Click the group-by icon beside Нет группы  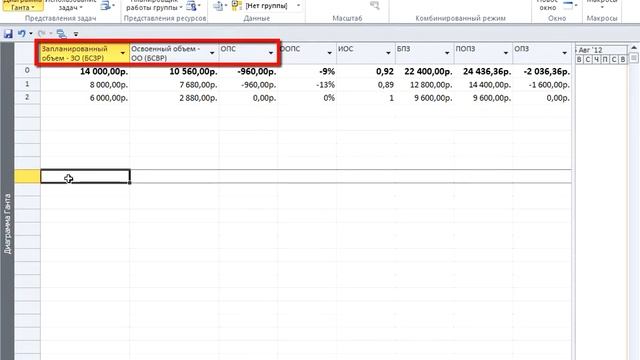(237, 6)
